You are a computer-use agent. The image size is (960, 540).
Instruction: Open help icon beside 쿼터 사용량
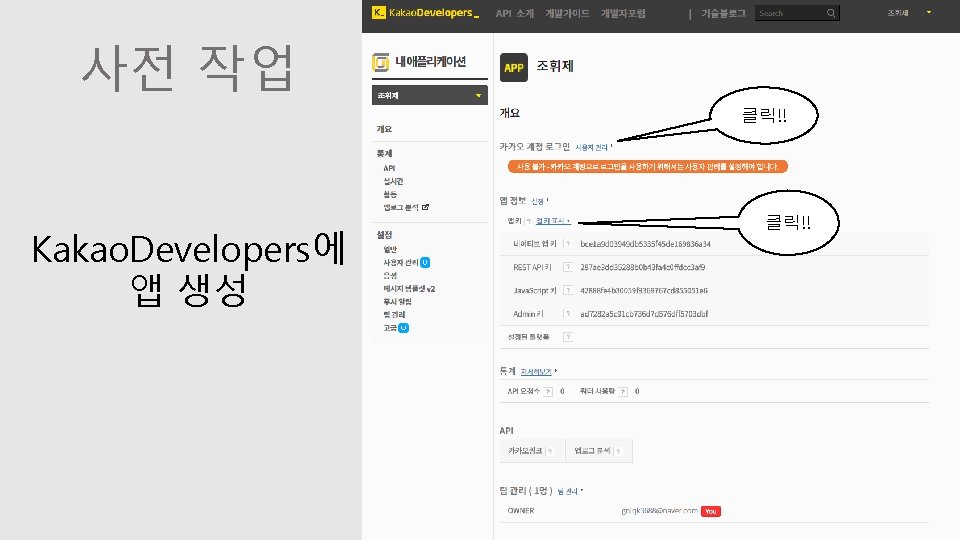623,391
